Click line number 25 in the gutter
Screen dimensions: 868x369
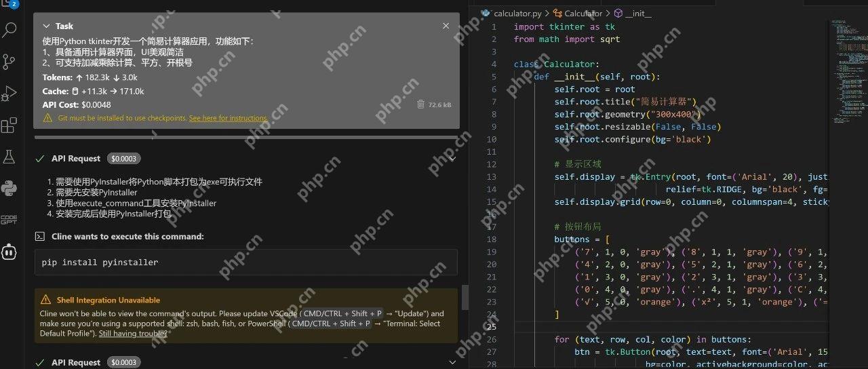point(492,327)
